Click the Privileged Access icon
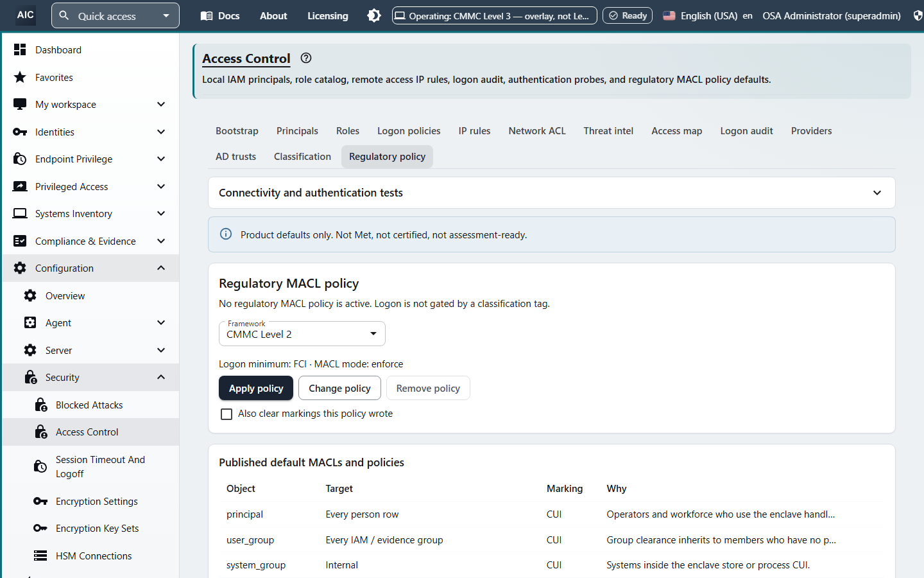This screenshot has height=578, width=924. pos(20,186)
